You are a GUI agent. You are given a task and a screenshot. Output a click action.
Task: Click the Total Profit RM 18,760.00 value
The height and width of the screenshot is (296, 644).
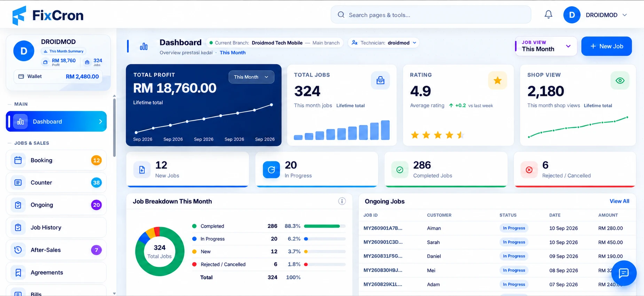175,88
